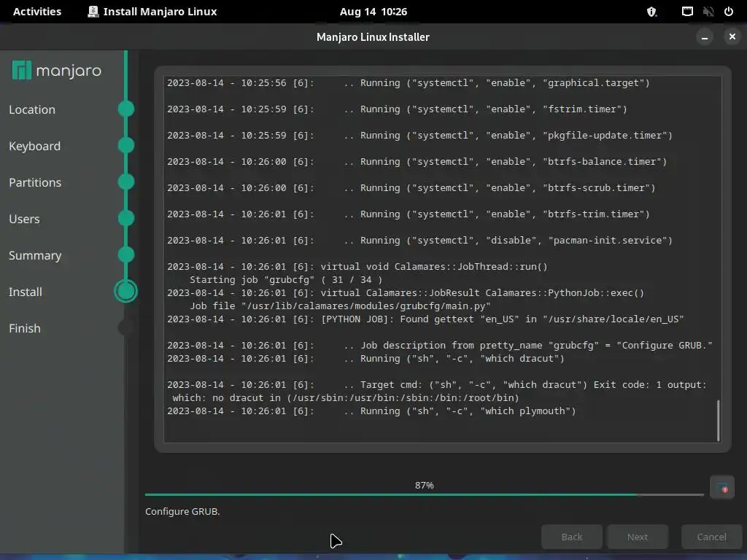Select the Partitions step in sidebar
This screenshot has height=560, width=747.
(x=35, y=182)
